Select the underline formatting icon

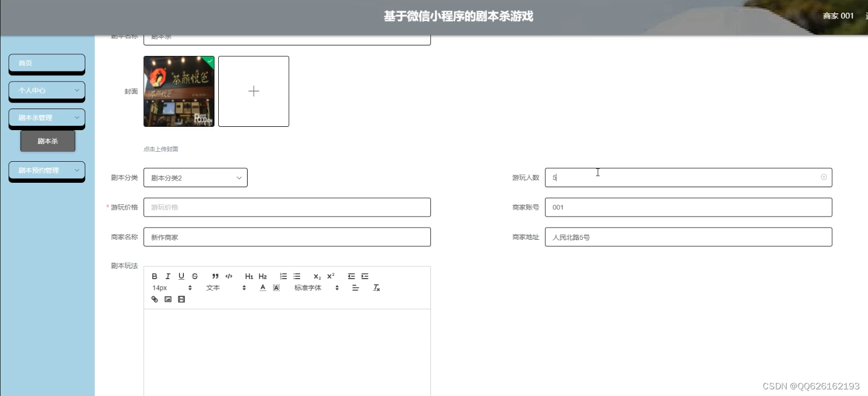click(181, 276)
